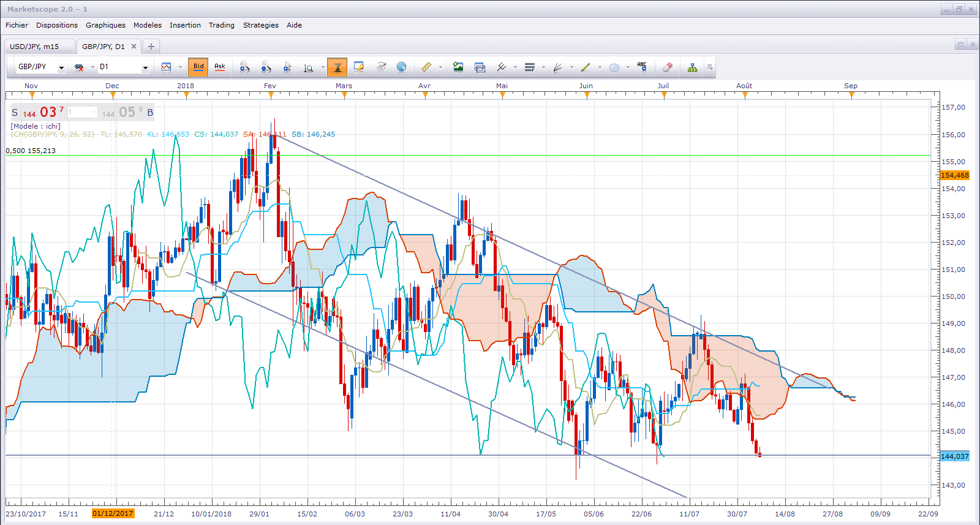Close the GBP/JPY, D1 tab

(x=134, y=47)
